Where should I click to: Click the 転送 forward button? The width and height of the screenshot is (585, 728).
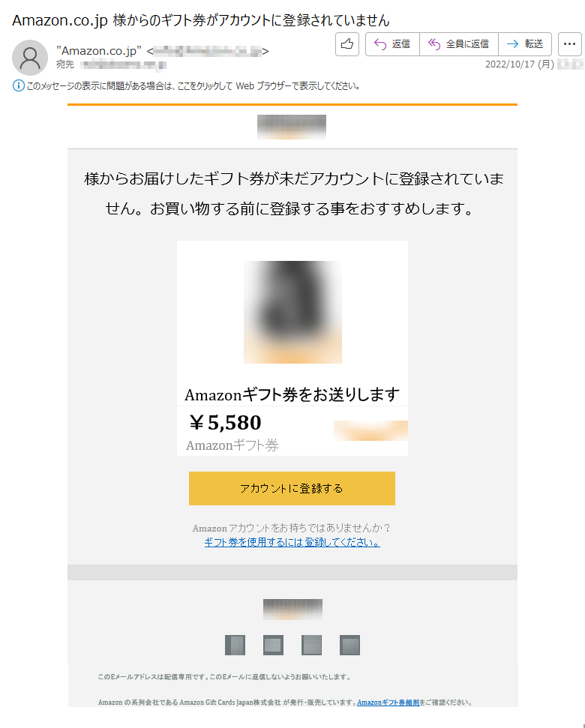click(525, 44)
